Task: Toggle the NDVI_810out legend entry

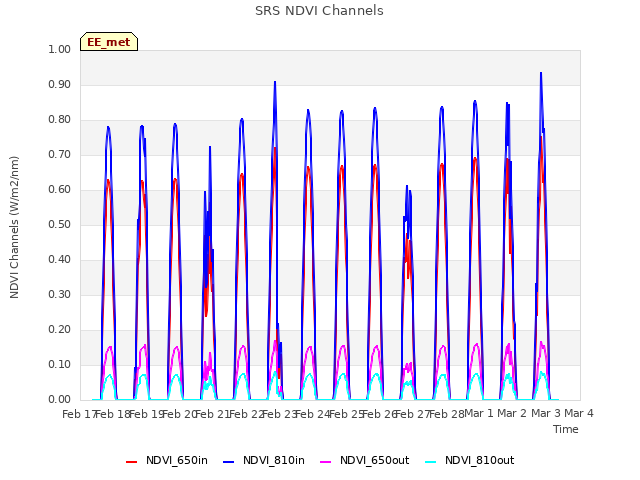Action: (x=469, y=460)
